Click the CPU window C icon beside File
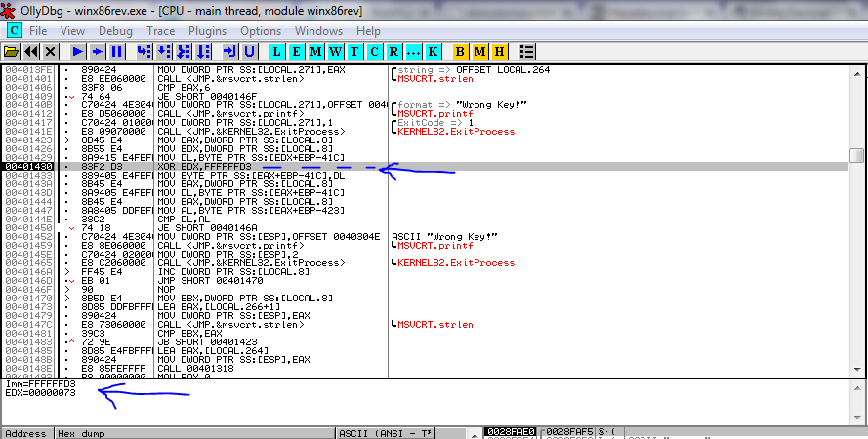The width and height of the screenshot is (868, 439). (14, 30)
